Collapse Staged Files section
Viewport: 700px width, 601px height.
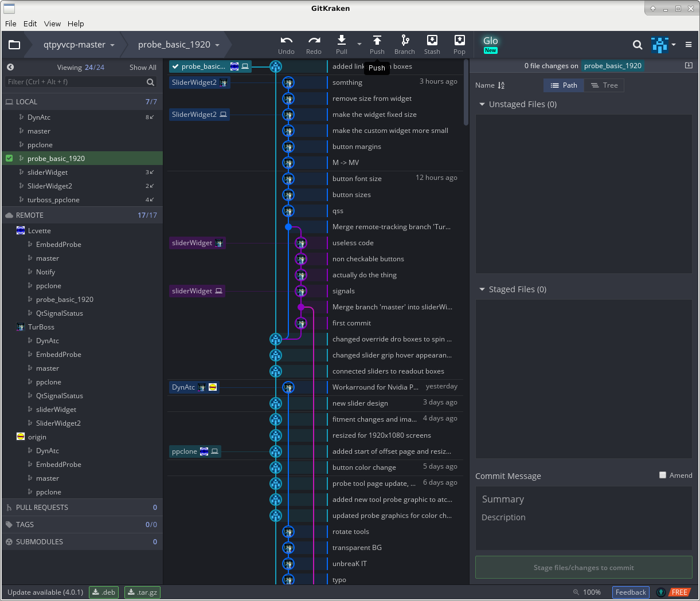(482, 289)
